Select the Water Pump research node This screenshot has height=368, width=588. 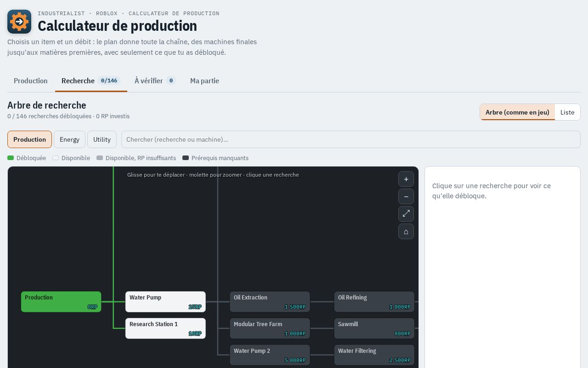[165, 302]
